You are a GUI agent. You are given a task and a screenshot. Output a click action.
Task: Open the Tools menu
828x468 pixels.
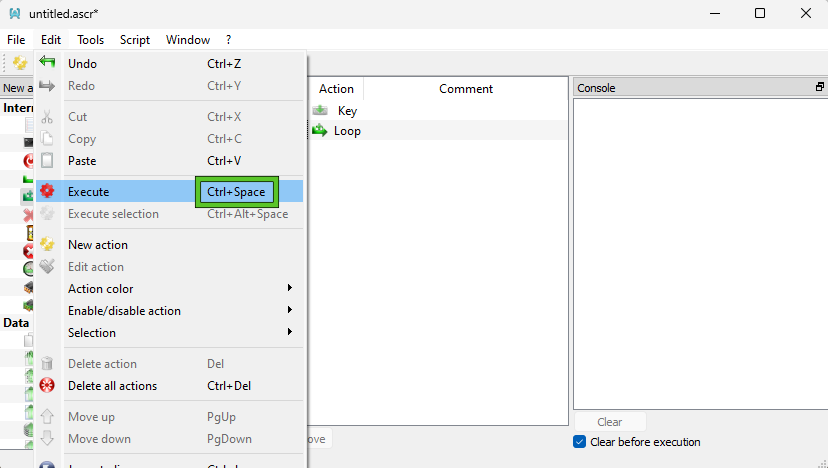coord(90,40)
